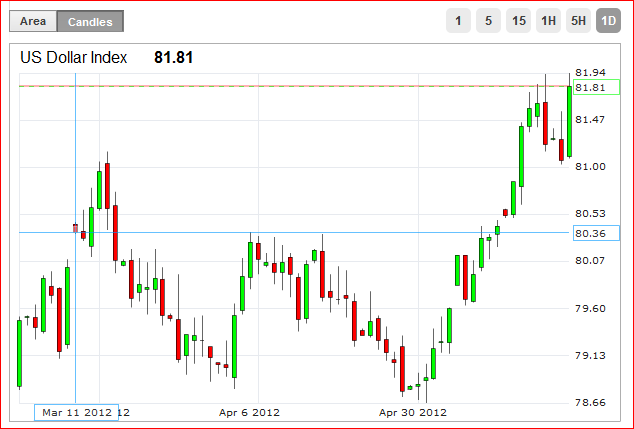The width and height of the screenshot is (634, 429).
Task: Switch to the 5H timeframe
Action: click(x=578, y=21)
